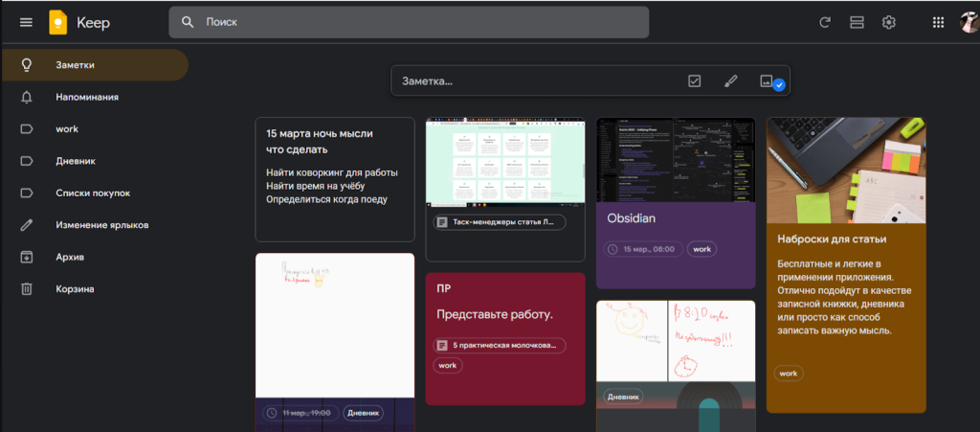Open the Напоминания section
The width and height of the screenshot is (980, 432).
pyautogui.click(x=94, y=97)
